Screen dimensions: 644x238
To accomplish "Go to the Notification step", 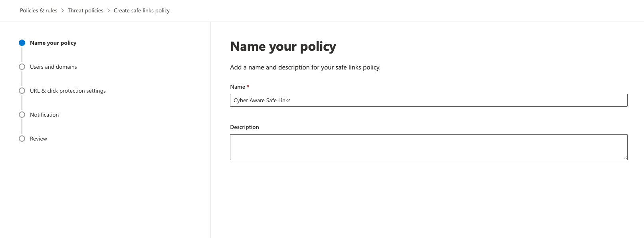I will tap(44, 115).
